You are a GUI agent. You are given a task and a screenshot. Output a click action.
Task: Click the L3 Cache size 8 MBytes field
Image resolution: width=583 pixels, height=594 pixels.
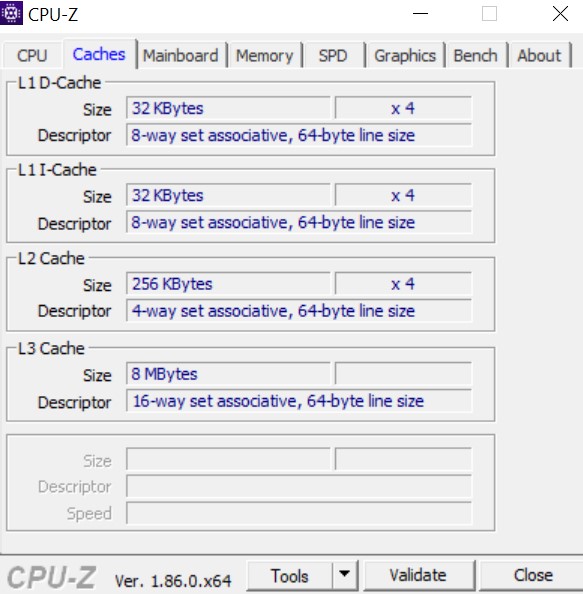pyautogui.click(x=228, y=374)
